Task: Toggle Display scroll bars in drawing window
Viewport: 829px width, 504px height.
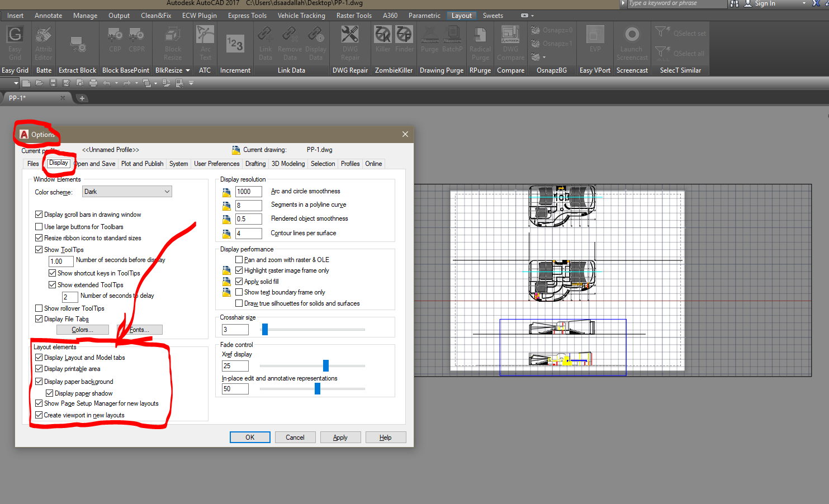Action: tap(39, 215)
